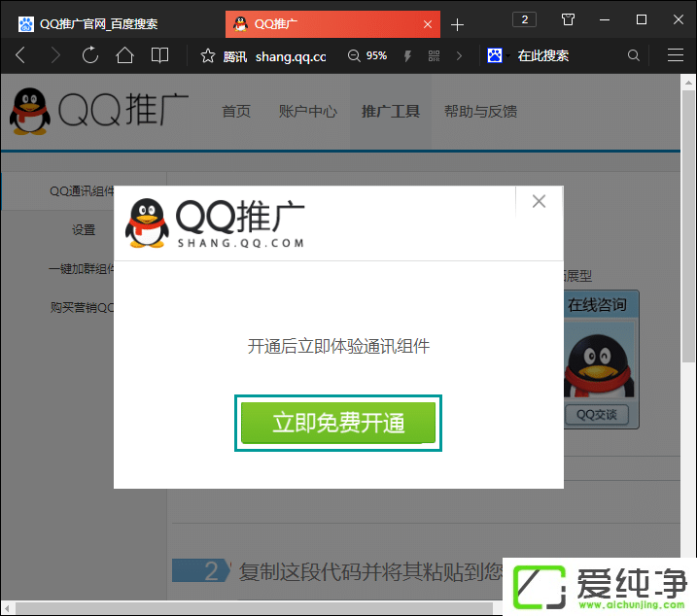Open 帮助与反馈 navigation item
This screenshot has height=616, width=697.
click(480, 112)
